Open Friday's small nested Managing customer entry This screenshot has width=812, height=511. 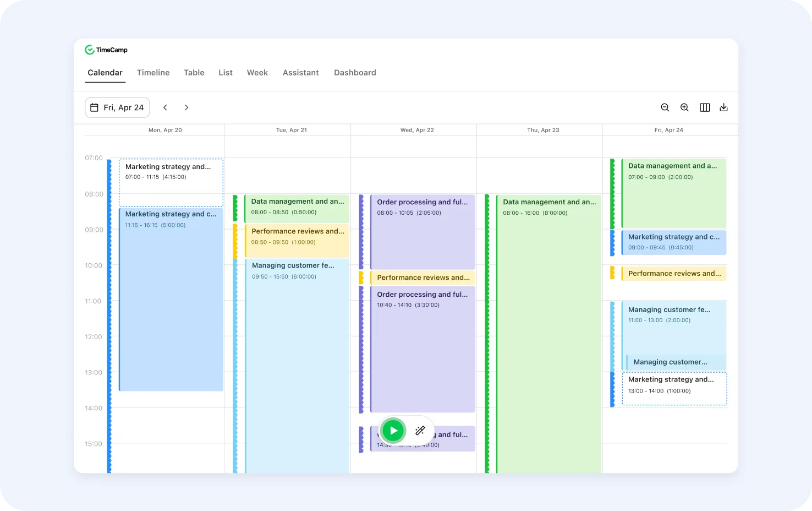676,362
